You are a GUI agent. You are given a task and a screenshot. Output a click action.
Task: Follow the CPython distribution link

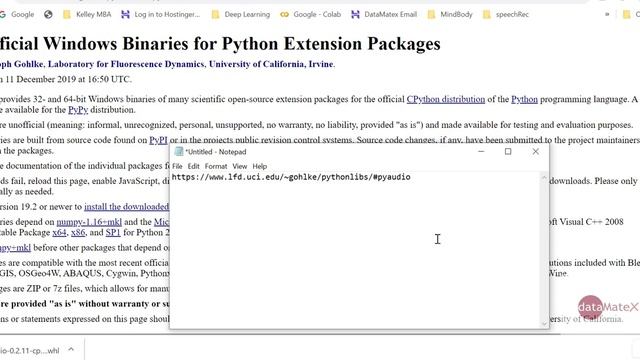pos(446,99)
